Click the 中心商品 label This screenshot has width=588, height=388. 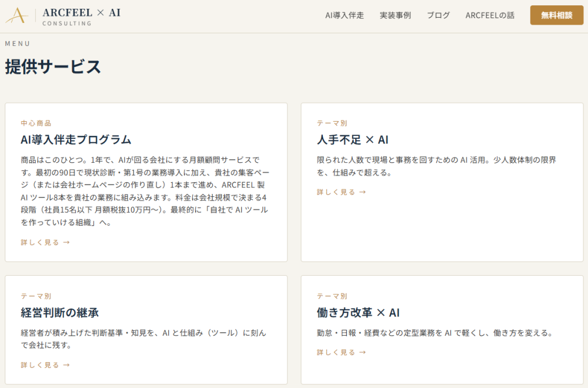pyautogui.click(x=36, y=123)
